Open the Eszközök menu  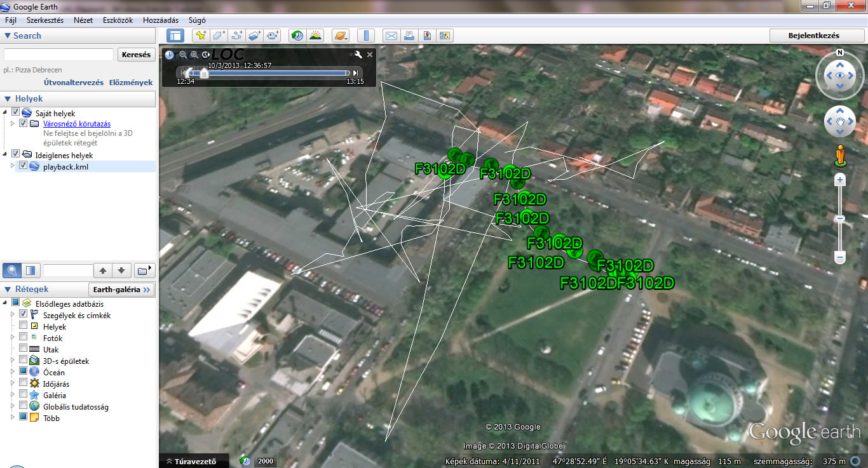pos(118,20)
